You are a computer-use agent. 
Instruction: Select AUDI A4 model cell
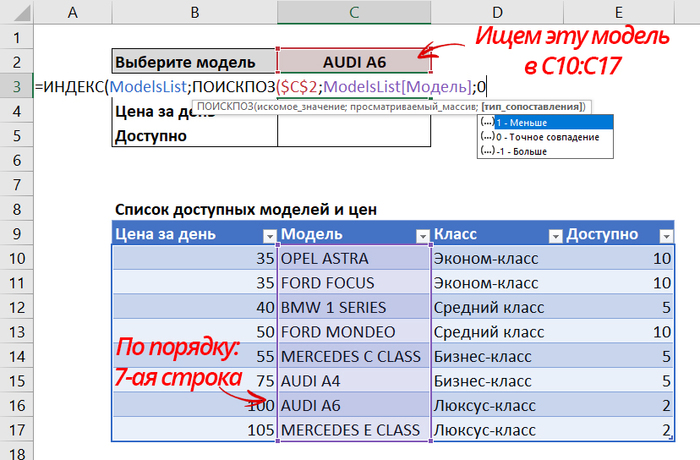point(354,381)
